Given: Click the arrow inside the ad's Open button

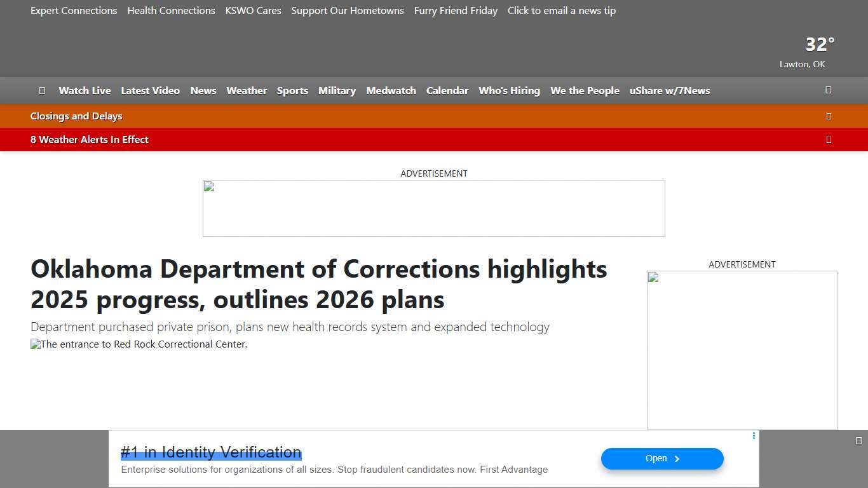Looking at the screenshot, I should pos(677,458).
